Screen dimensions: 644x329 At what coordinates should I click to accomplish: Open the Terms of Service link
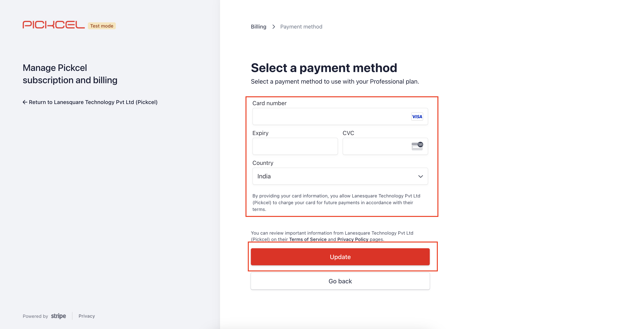[x=308, y=239]
